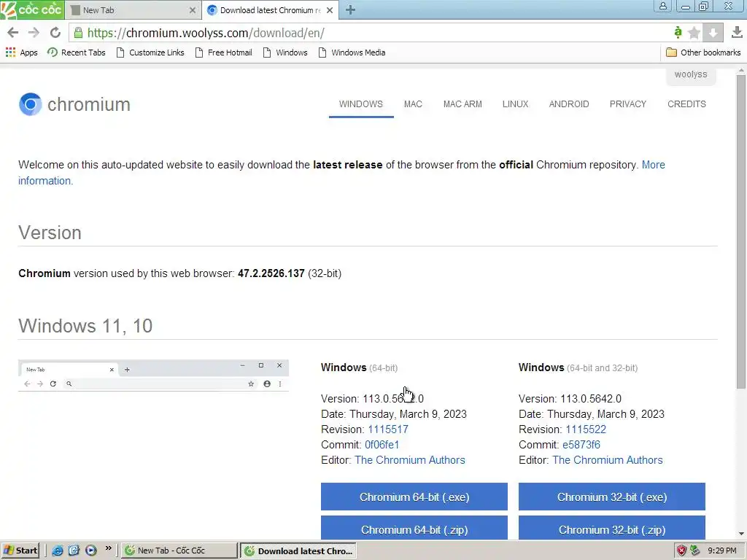Image resolution: width=747 pixels, height=560 pixels.
Task: Open the Windows Start menu
Action: pyautogui.click(x=20, y=551)
